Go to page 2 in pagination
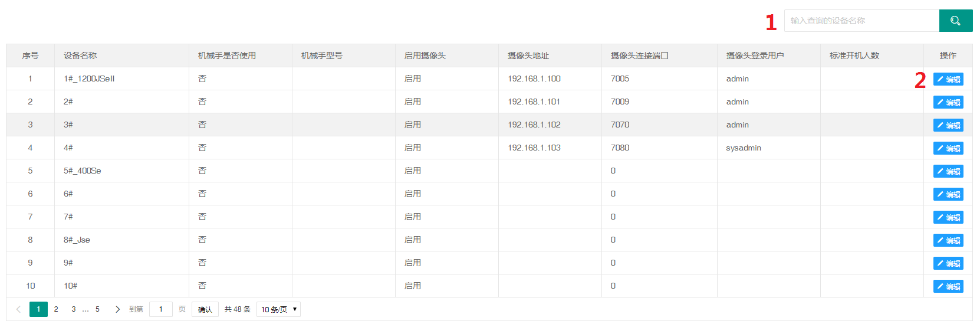The image size is (980, 327). [56, 309]
